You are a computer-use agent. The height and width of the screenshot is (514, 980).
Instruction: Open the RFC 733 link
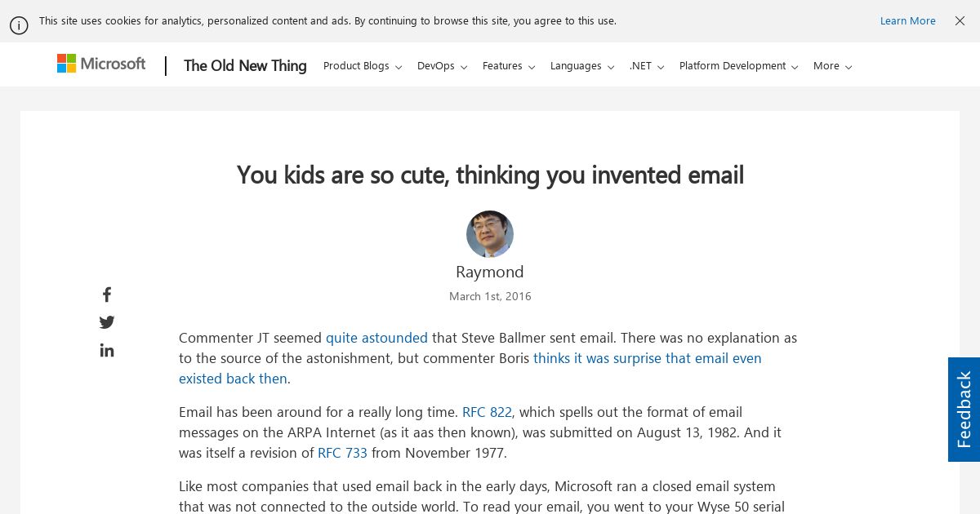tap(342, 453)
